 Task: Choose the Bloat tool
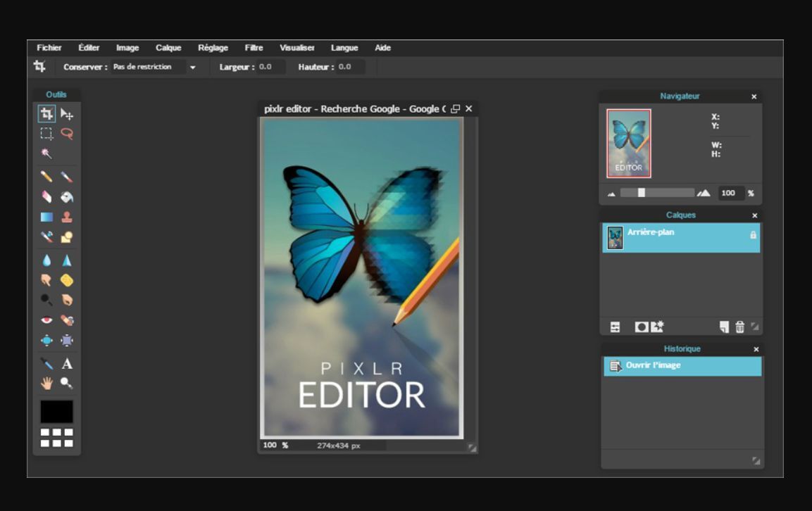pos(46,340)
